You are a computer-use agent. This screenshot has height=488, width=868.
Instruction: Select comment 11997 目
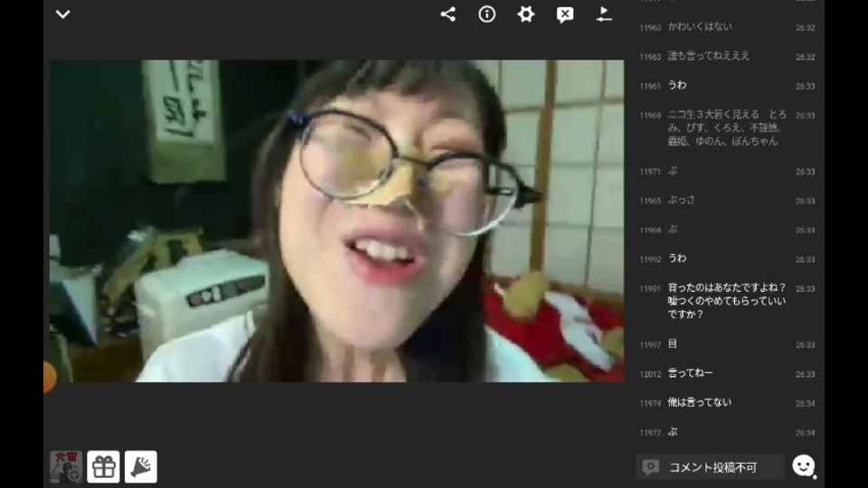(727, 344)
